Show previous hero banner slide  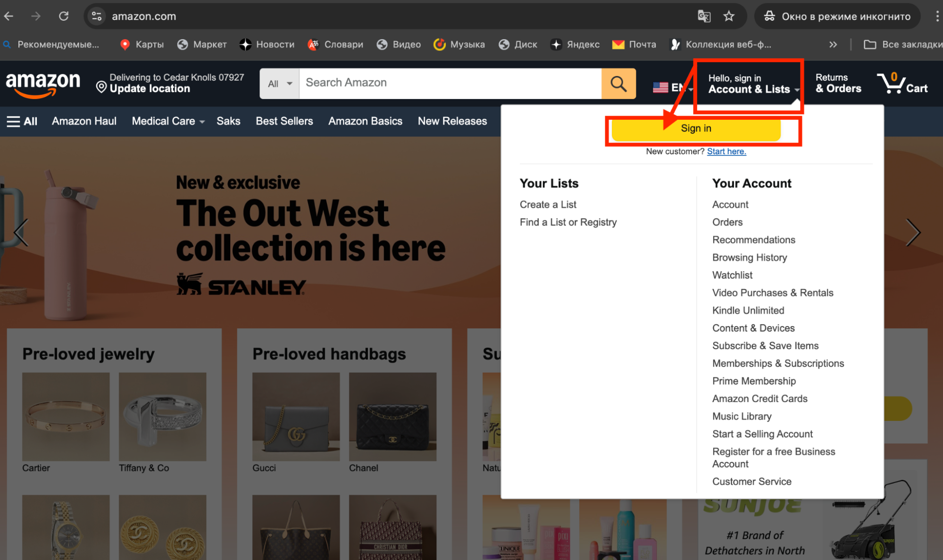21,232
